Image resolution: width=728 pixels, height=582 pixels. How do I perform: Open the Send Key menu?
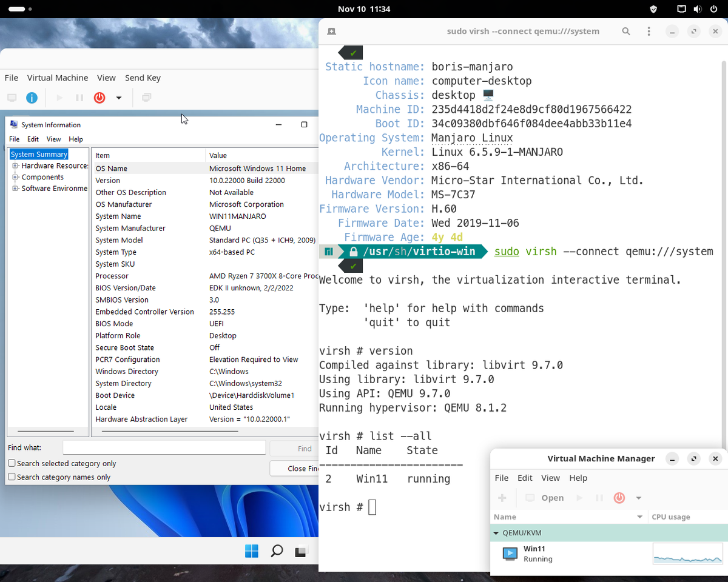(143, 78)
